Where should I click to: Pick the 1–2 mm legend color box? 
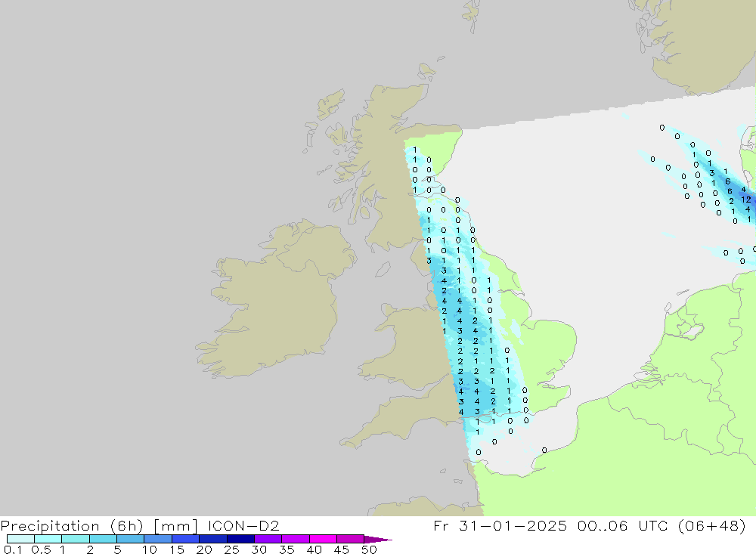[76, 539]
